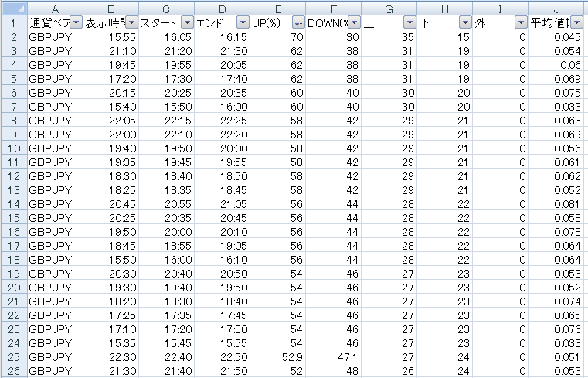
Task: Open filter dropdown for エンド column
Action: [243, 23]
